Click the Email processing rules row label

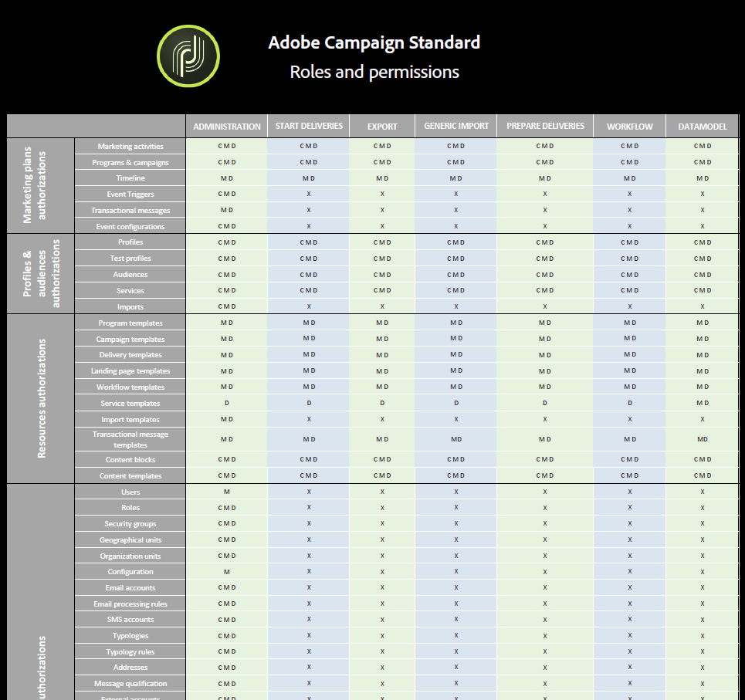pyautogui.click(x=130, y=604)
